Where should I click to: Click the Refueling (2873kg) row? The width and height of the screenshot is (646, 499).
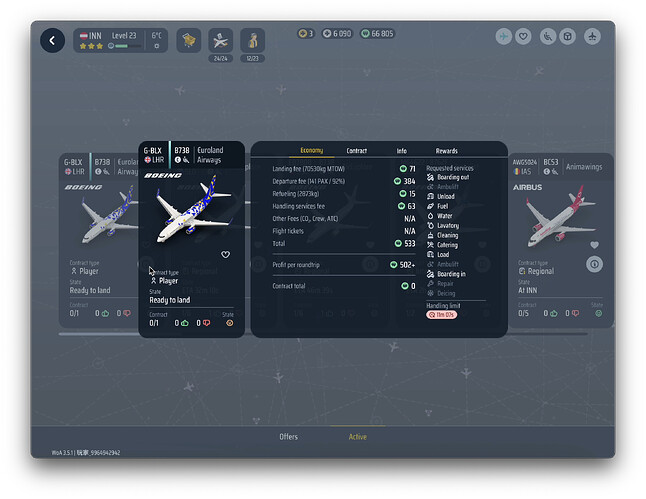click(344, 194)
